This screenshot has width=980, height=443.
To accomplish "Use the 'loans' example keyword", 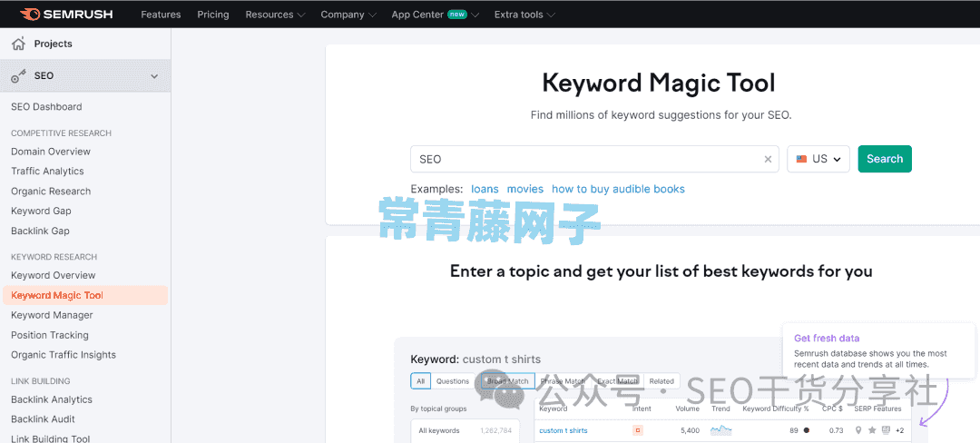I will pyautogui.click(x=485, y=189).
